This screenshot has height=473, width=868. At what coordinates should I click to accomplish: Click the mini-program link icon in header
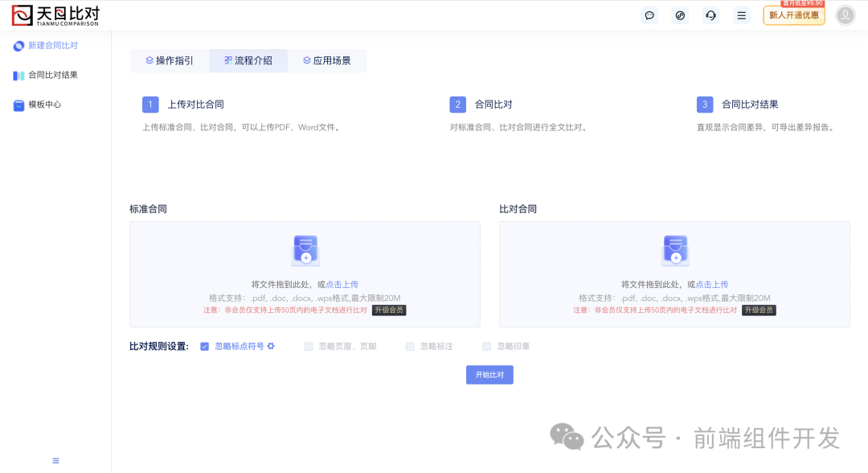(681, 15)
